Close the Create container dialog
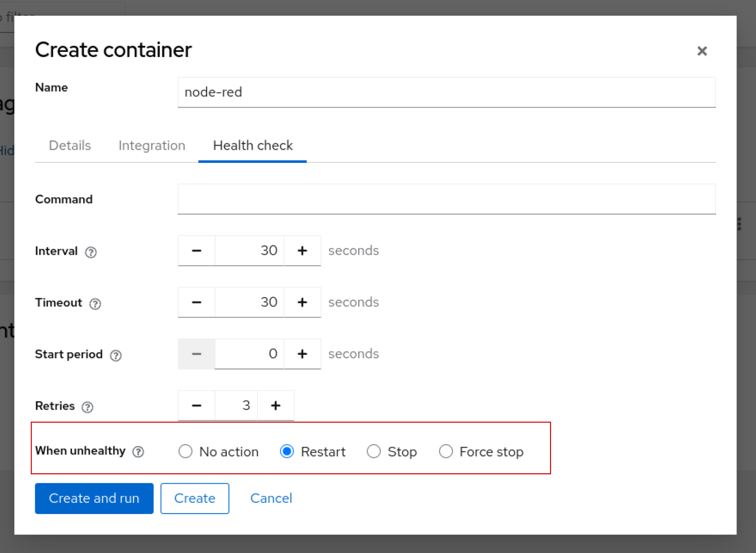The width and height of the screenshot is (756, 553). tap(702, 51)
